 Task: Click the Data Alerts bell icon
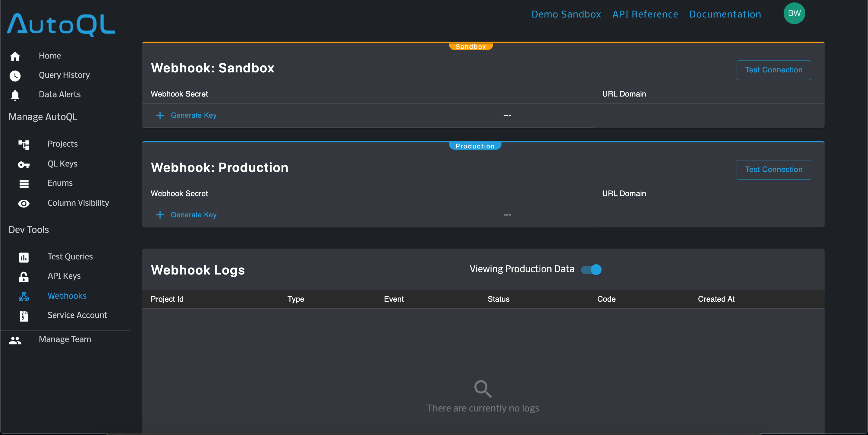[15, 95]
